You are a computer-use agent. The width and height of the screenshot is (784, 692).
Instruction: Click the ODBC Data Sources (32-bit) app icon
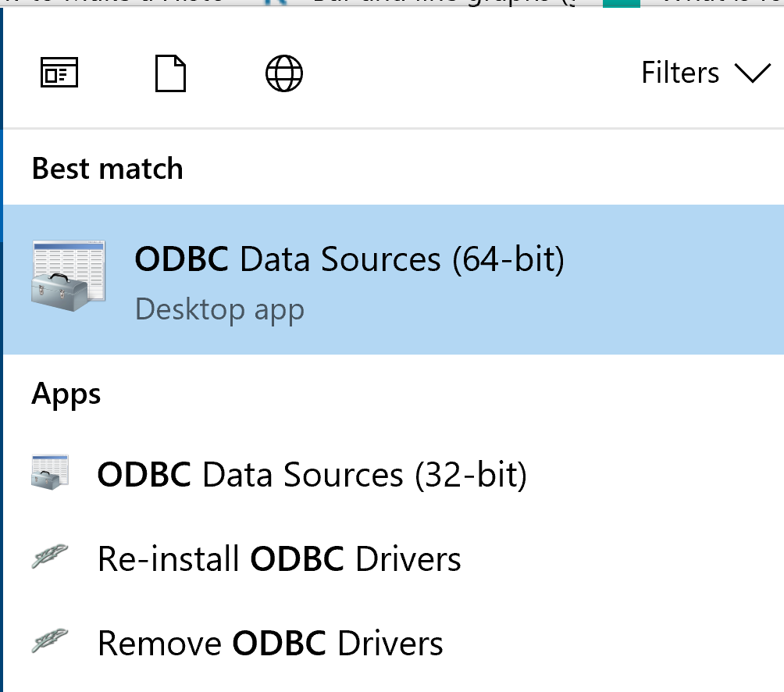[x=48, y=472]
